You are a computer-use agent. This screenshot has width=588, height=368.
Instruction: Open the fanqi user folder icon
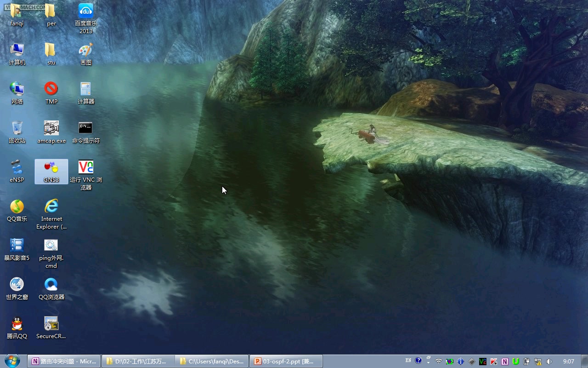tap(17, 15)
